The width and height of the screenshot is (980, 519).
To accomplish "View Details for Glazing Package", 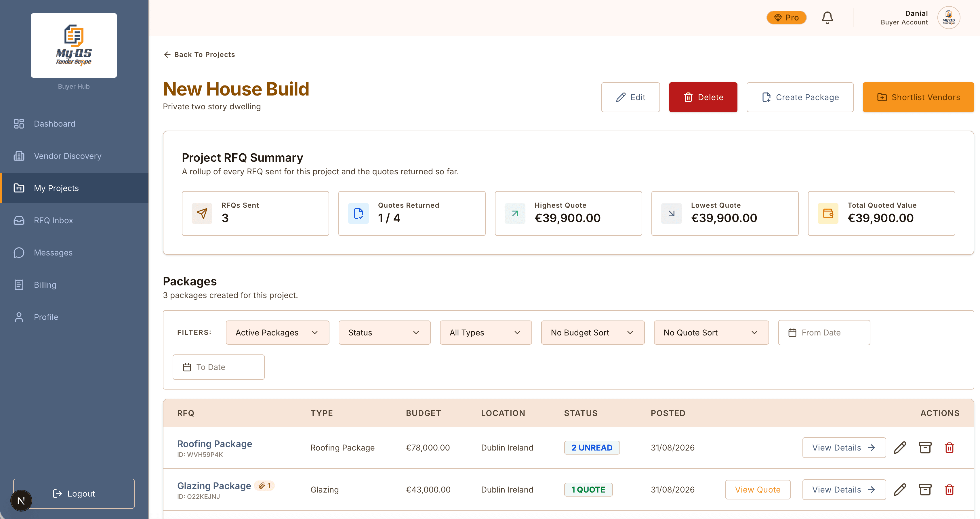I will click(x=844, y=490).
